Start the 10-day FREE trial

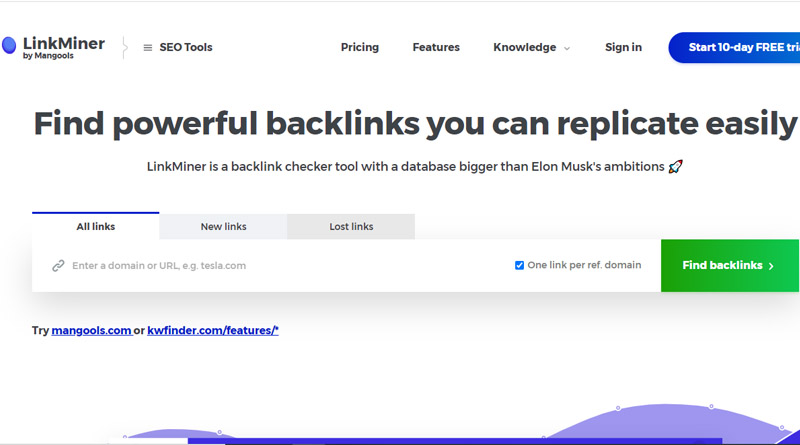coord(734,47)
